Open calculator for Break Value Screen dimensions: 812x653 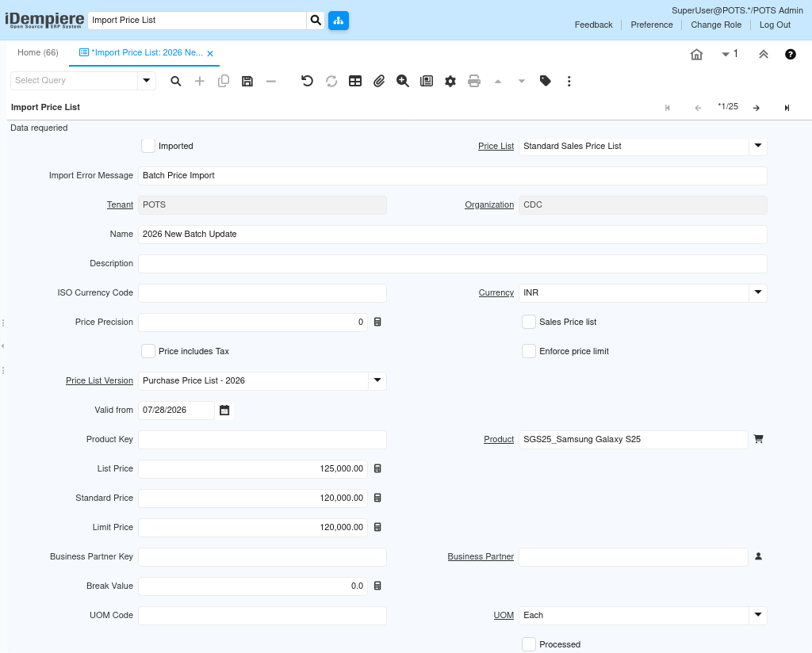coord(377,586)
